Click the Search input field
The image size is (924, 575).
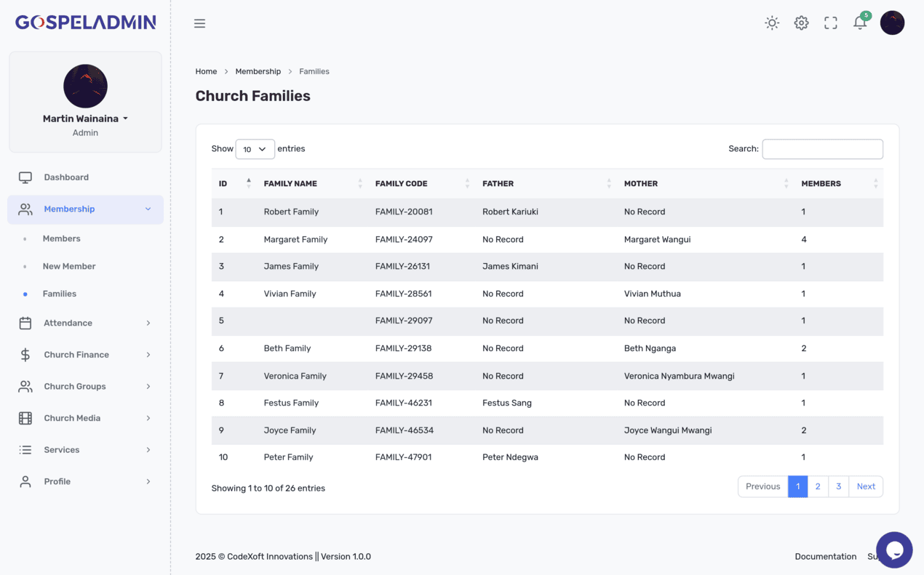(822, 149)
